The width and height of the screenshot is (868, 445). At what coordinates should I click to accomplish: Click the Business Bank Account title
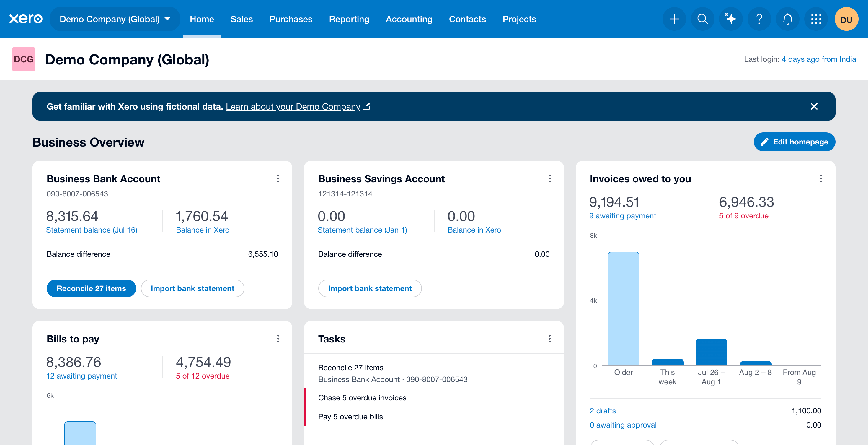click(x=103, y=179)
